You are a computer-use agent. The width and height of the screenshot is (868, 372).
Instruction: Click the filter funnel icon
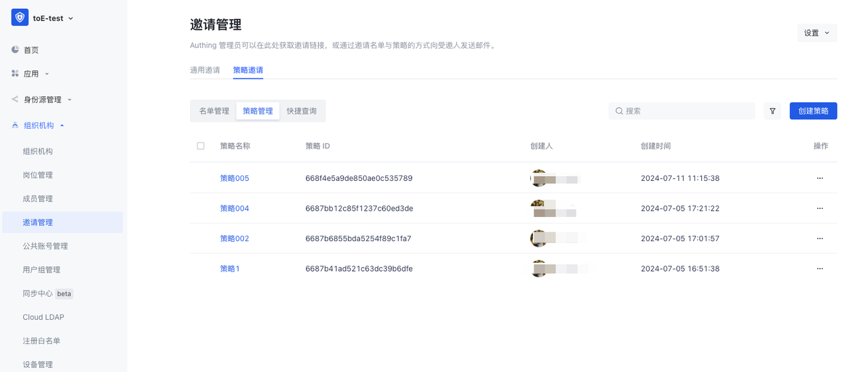tap(772, 111)
